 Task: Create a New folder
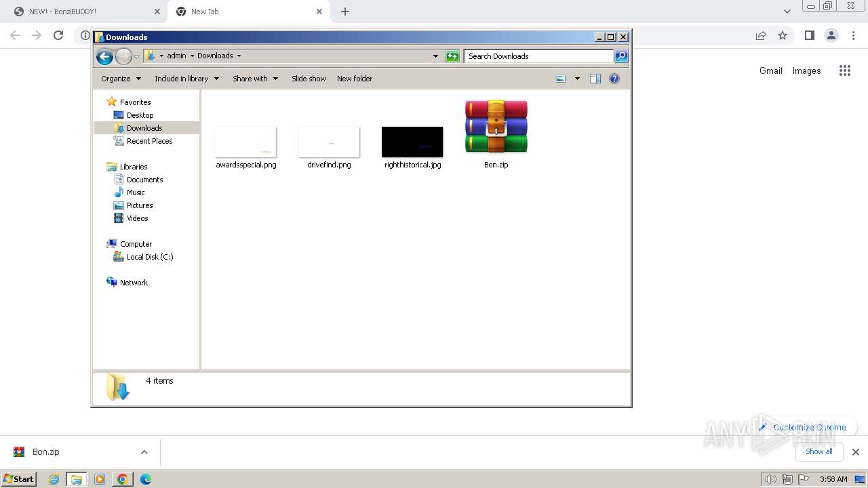coord(355,79)
